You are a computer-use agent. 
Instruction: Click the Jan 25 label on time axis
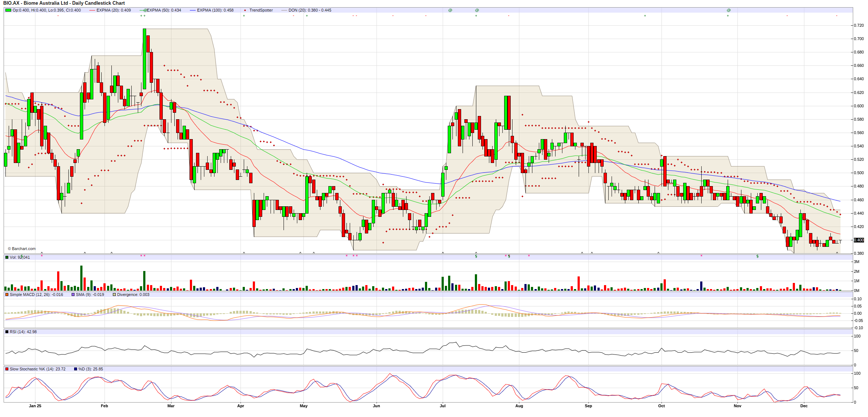tap(35, 406)
